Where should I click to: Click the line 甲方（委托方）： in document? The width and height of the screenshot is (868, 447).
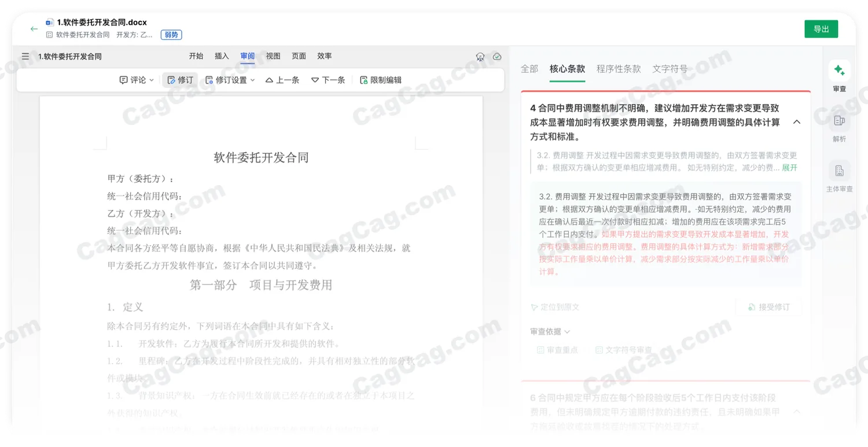click(x=141, y=179)
